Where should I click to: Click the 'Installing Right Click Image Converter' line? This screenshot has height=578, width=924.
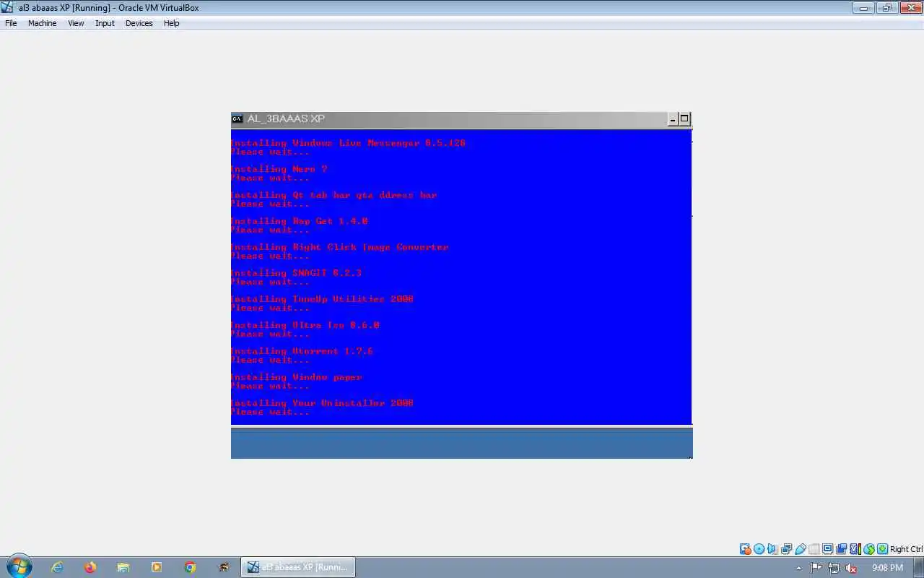339,247
